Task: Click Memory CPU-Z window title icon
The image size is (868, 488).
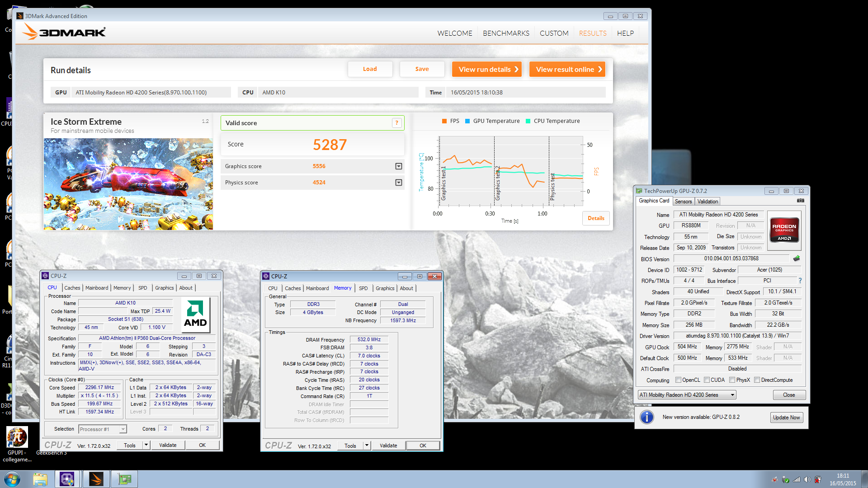Action: click(x=266, y=276)
